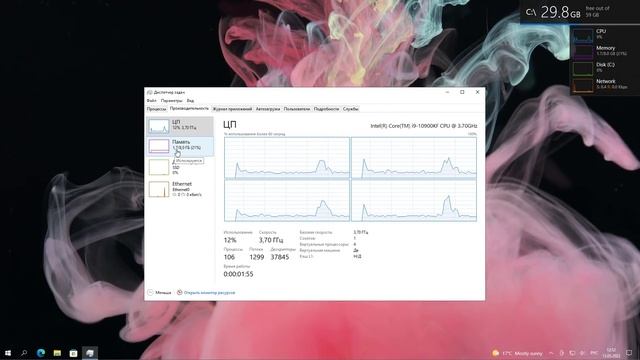Minimize the Task Manager window
The height and width of the screenshot is (360, 640).
(447, 92)
